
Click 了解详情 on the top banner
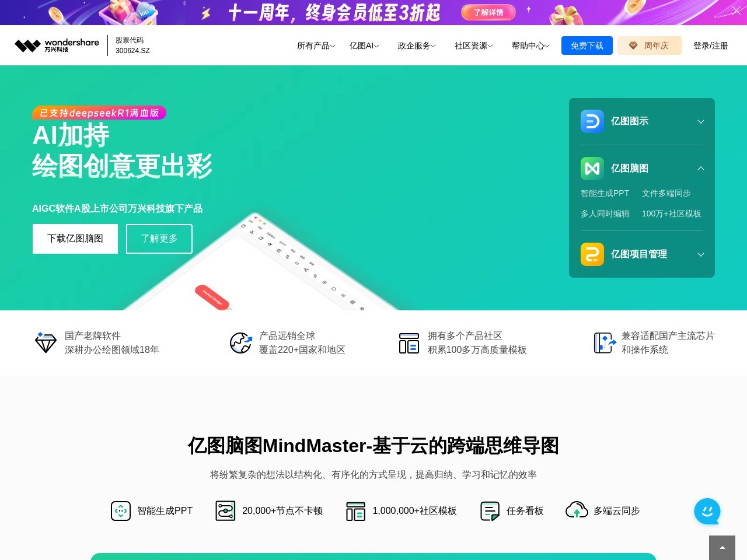tap(488, 12)
